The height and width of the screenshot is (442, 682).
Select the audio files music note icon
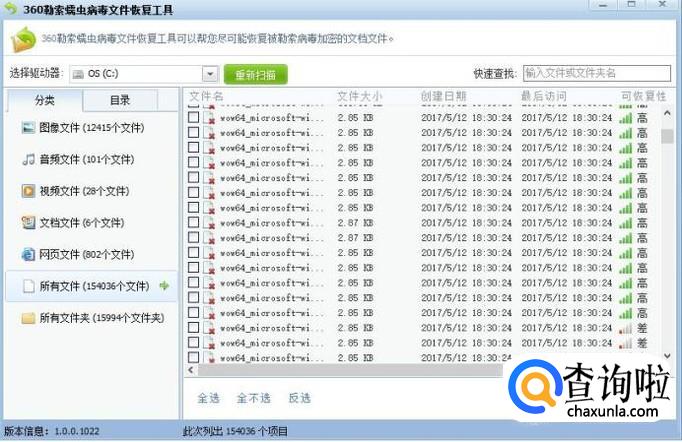point(28,159)
